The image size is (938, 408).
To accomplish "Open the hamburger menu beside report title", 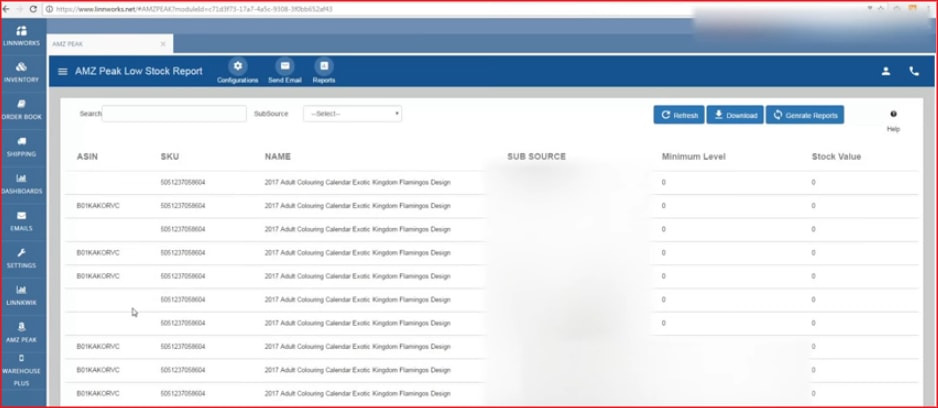I will point(62,71).
